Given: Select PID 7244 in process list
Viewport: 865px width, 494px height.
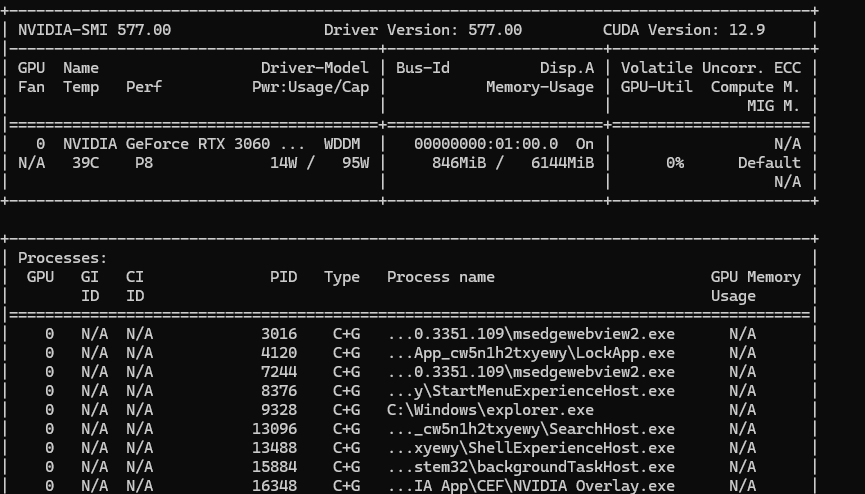Looking at the screenshot, I should pos(279,372).
